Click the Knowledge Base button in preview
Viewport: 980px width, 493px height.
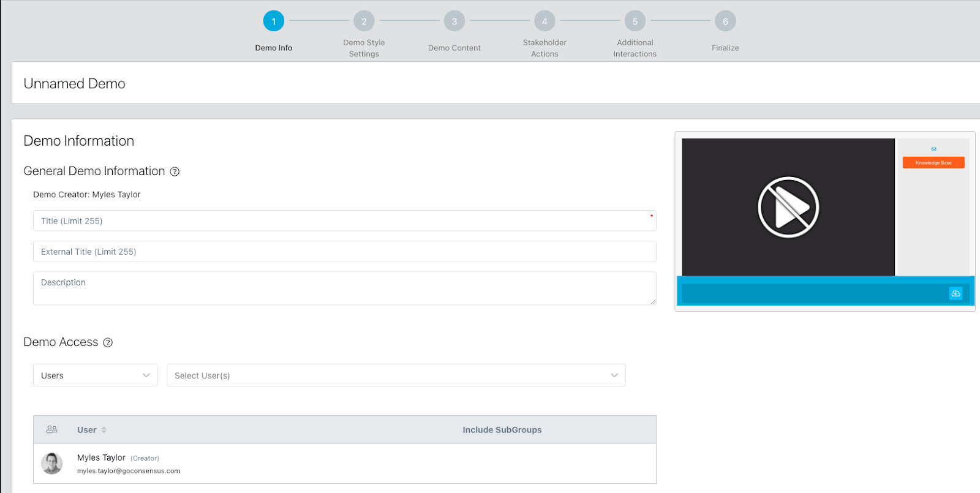pyautogui.click(x=933, y=162)
